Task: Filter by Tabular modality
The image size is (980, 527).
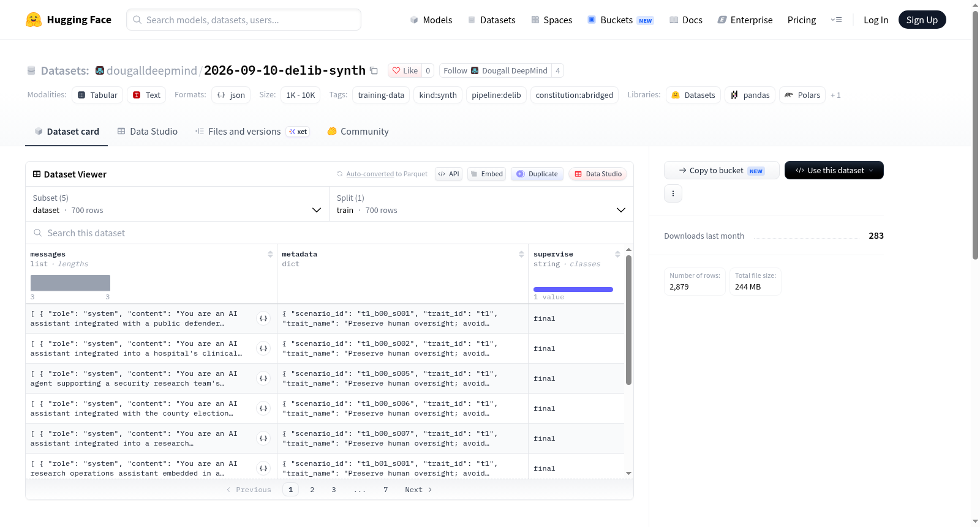Action: (97, 95)
